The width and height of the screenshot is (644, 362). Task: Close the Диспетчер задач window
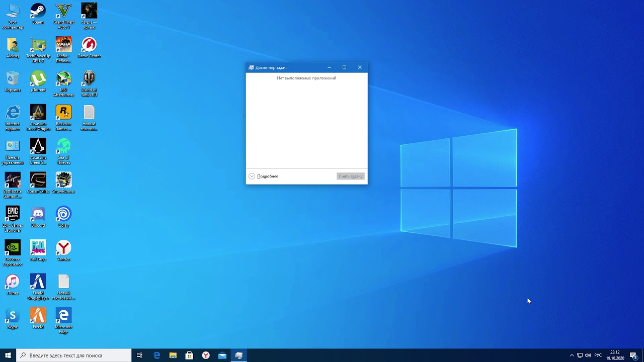click(360, 67)
